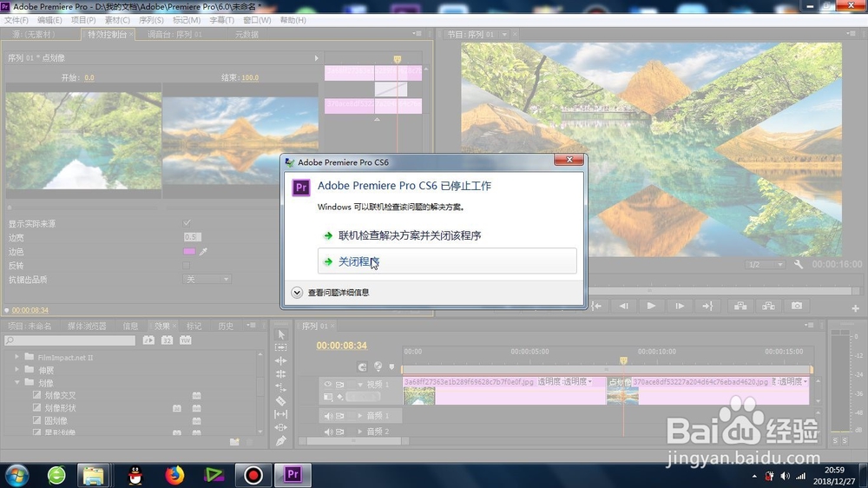
Task: Select the Rolling Edit tool
Action: [x=280, y=374]
